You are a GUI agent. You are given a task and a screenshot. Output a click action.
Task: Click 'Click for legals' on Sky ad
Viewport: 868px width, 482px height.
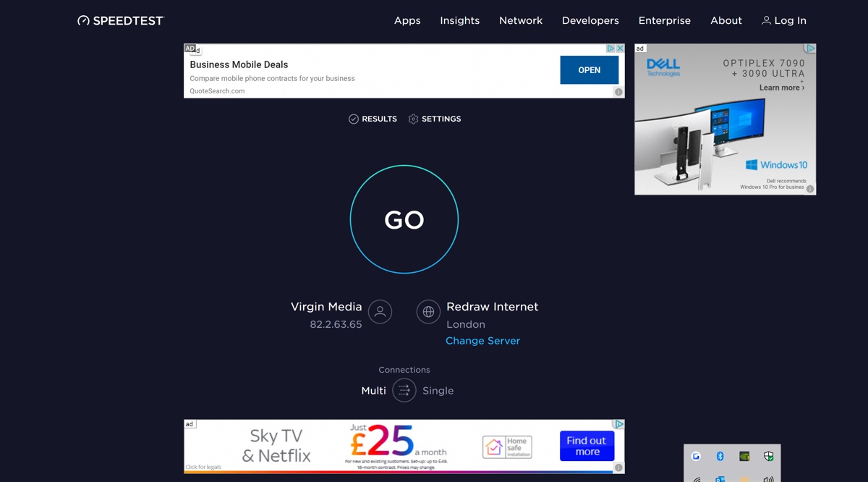coord(203,468)
